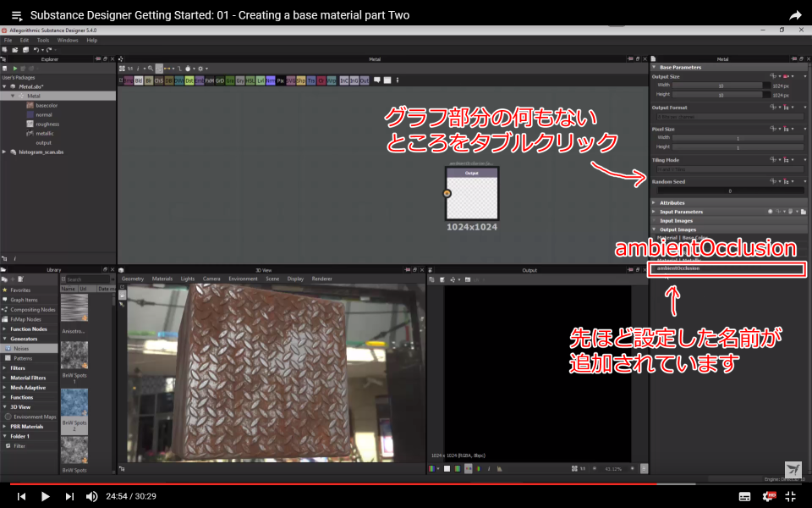Screen dimensions: 812x508
Task: Toggle the highlighted graph view option button
Action: [159, 69]
